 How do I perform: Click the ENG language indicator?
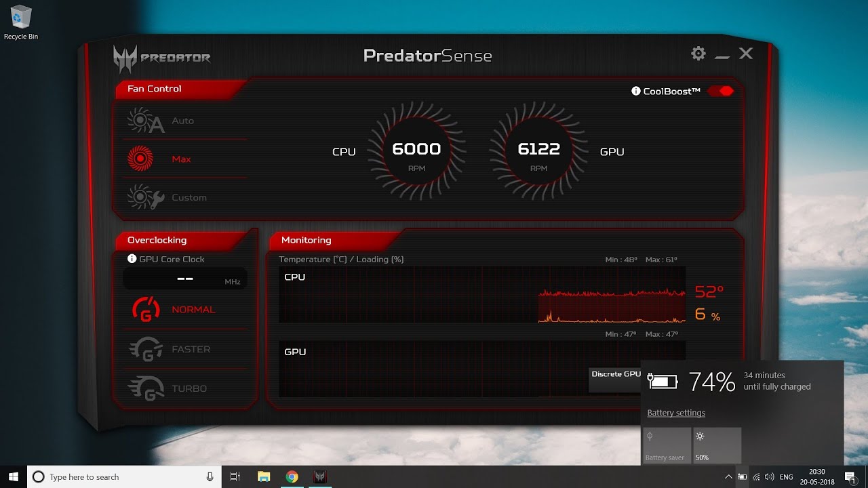tap(787, 477)
